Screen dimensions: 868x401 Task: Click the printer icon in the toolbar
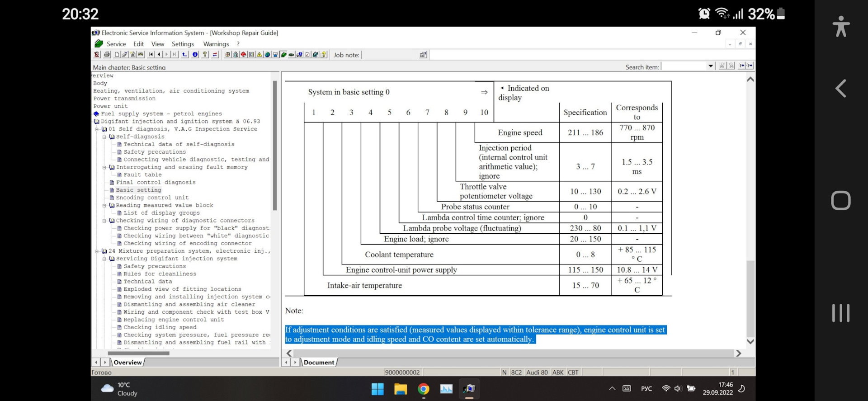pyautogui.click(x=107, y=55)
